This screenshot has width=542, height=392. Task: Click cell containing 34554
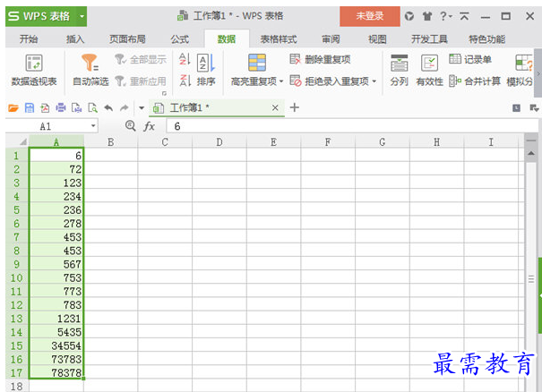tap(56, 345)
